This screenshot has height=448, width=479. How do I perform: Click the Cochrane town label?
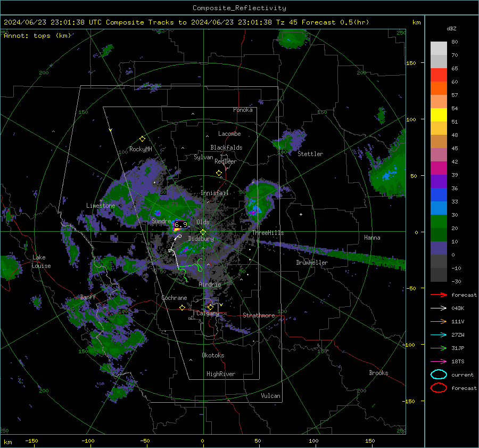(174, 298)
